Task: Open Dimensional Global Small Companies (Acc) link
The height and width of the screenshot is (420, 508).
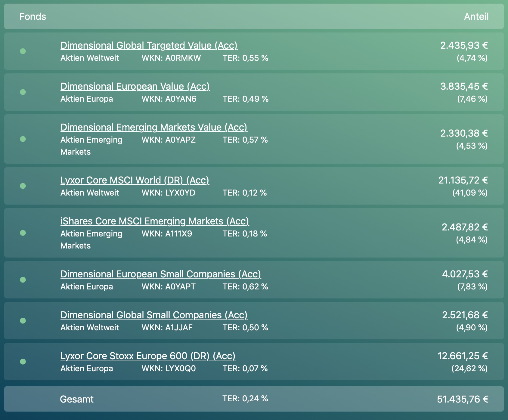Action: (x=153, y=315)
